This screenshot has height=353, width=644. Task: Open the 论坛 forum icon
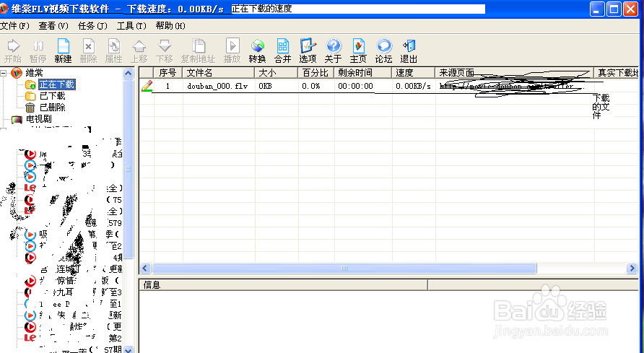[383, 46]
